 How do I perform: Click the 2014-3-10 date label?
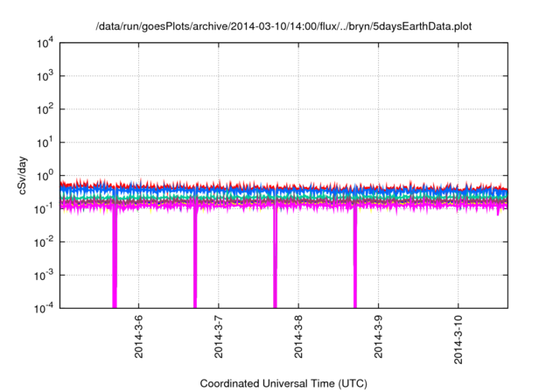(x=458, y=339)
